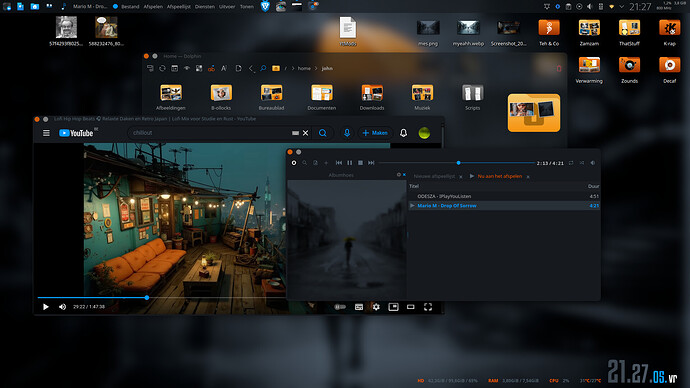Viewport: 690px width, 388px height.
Task: Skip to next track in music player
Action: [371, 163]
